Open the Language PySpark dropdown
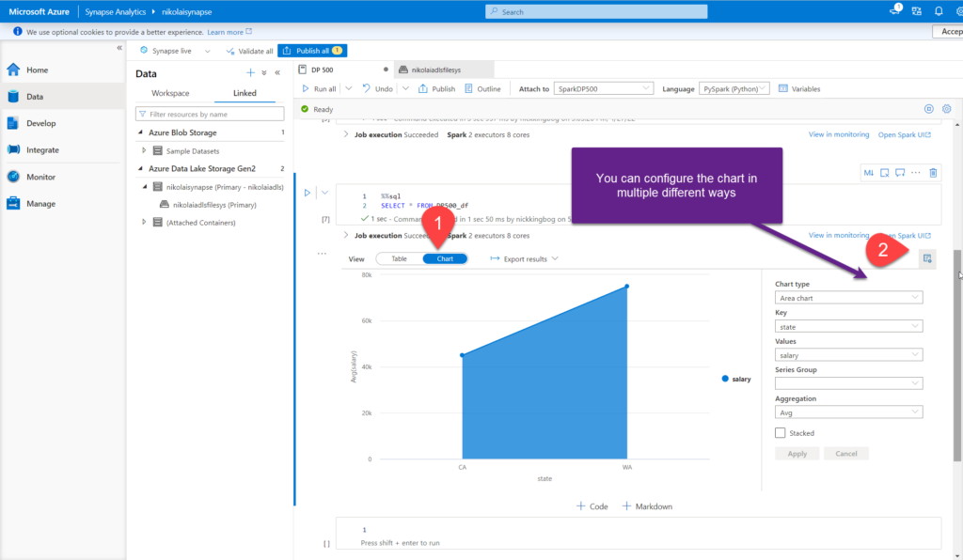 734,89
